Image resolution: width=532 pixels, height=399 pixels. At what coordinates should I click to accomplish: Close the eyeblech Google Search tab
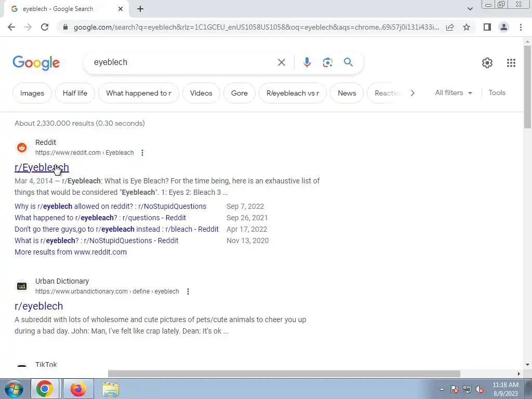pyautogui.click(x=121, y=9)
